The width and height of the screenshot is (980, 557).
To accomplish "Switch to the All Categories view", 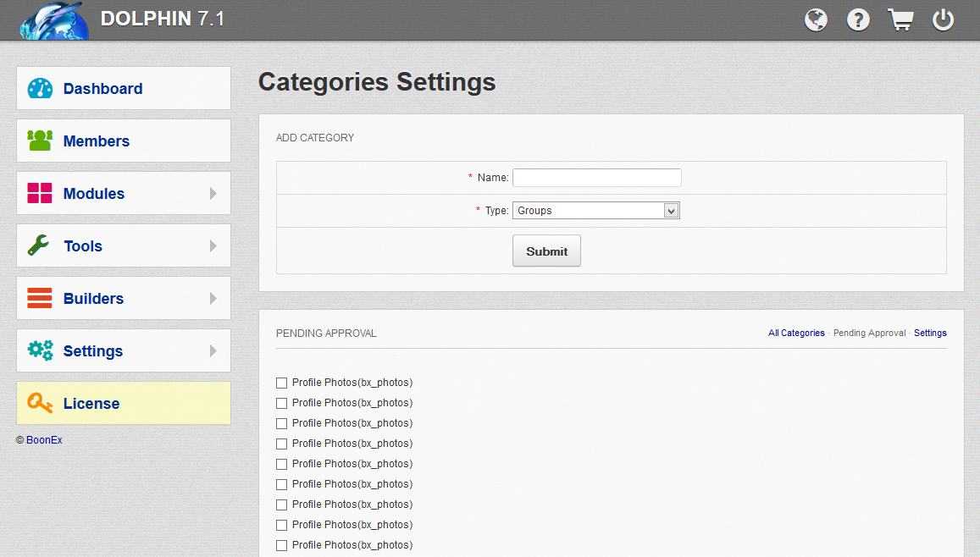I will click(796, 334).
